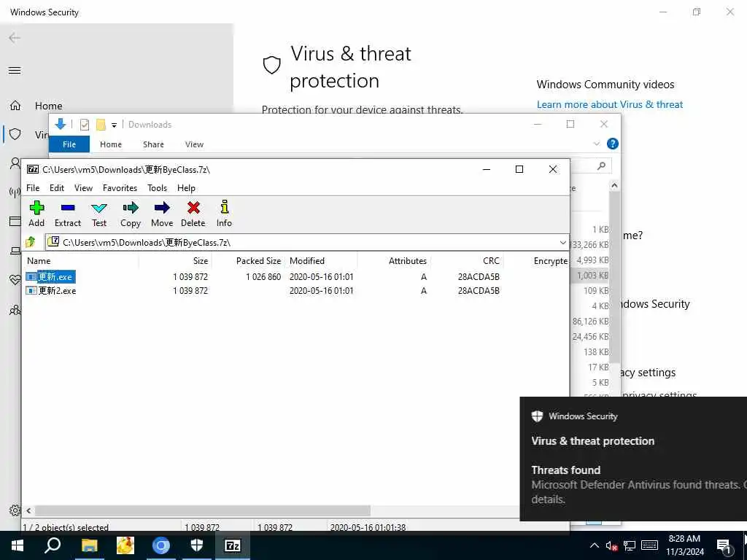Open the Windows Start menu

(18, 545)
